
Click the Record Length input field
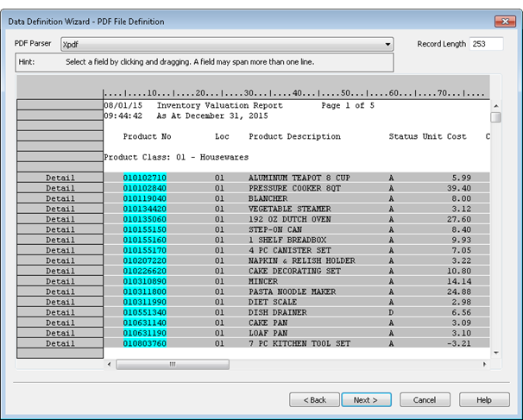click(x=487, y=43)
